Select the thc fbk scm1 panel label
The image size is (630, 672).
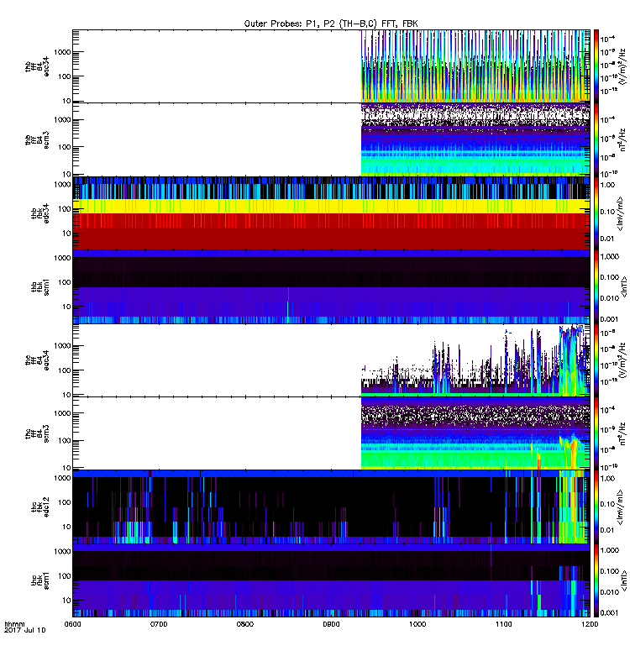[x=40, y=580]
